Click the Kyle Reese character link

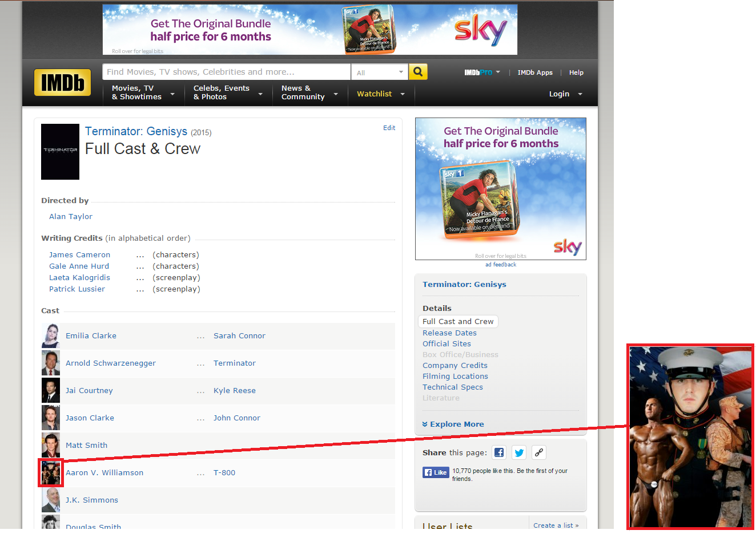(x=235, y=390)
